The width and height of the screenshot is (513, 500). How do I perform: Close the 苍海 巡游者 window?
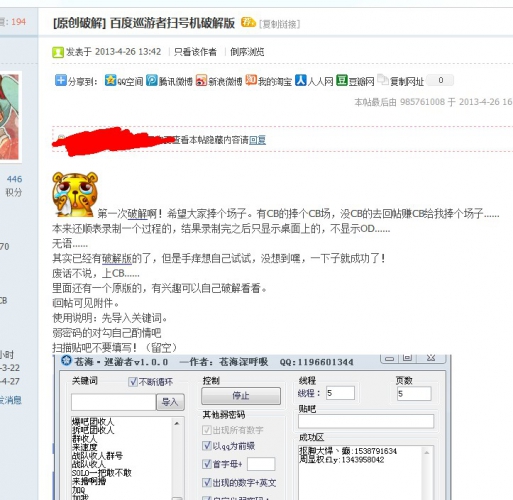click(431, 358)
